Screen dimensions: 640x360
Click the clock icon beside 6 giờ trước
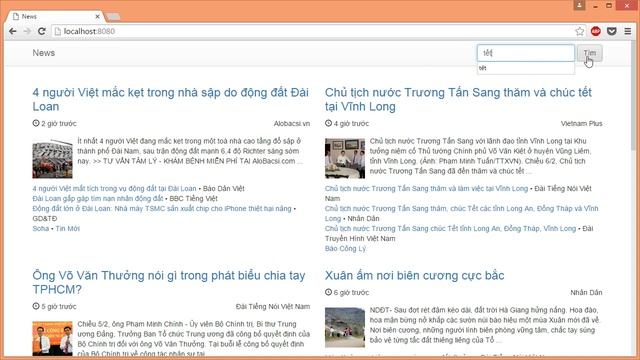point(328,292)
